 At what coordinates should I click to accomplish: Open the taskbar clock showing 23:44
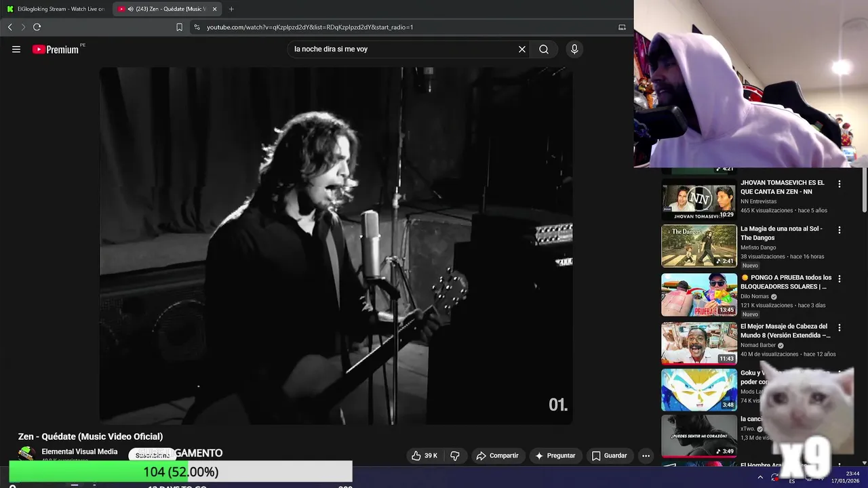click(846, 477)
